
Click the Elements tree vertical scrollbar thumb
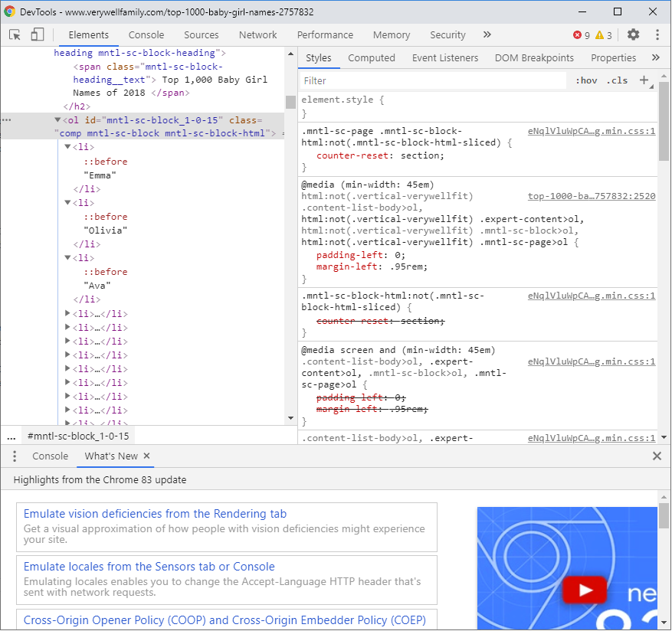pos(290,102)
